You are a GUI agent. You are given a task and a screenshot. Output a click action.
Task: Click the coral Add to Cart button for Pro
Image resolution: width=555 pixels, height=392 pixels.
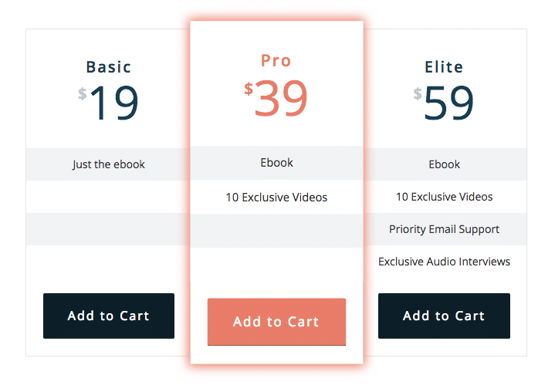pos(276,322)
